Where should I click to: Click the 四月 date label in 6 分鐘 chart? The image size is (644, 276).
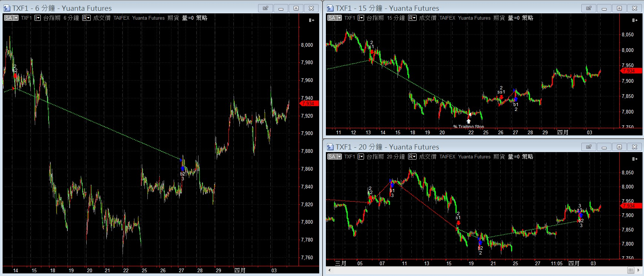[x=240, y=270]
